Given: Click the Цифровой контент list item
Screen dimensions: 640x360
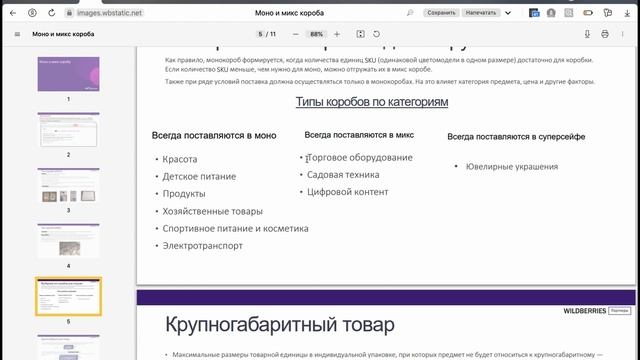Looking at the screenshot, I should point(347,192).
